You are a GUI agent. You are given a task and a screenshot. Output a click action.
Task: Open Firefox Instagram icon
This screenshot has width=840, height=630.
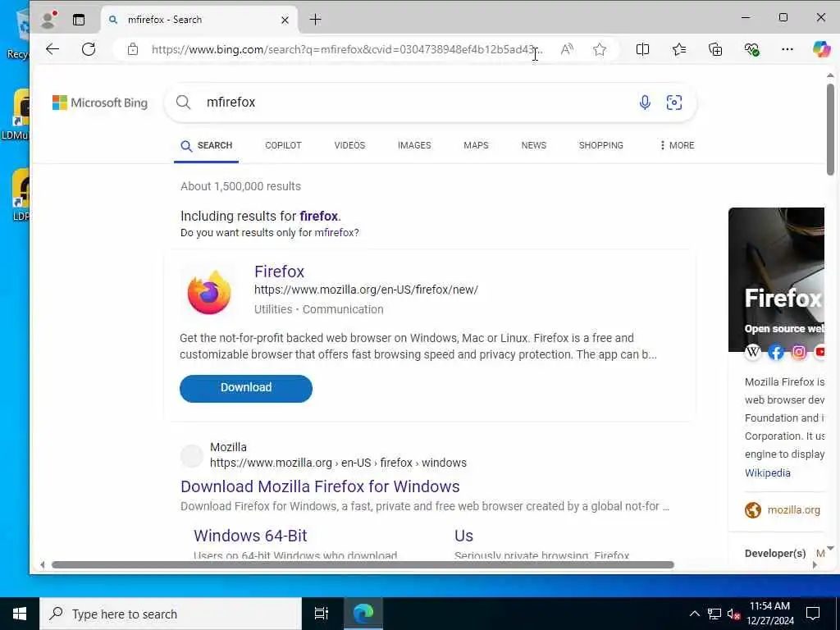(799, 352)
